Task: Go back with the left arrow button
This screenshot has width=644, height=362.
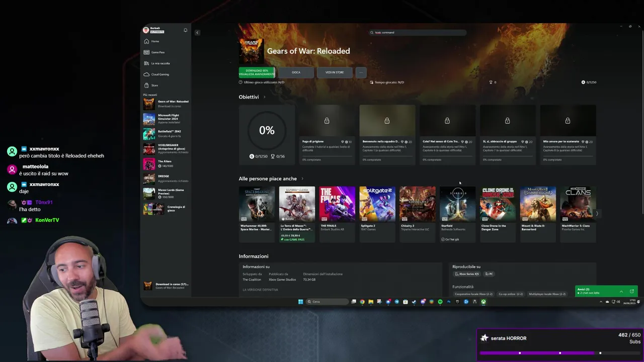Action: tap(197, 32)
